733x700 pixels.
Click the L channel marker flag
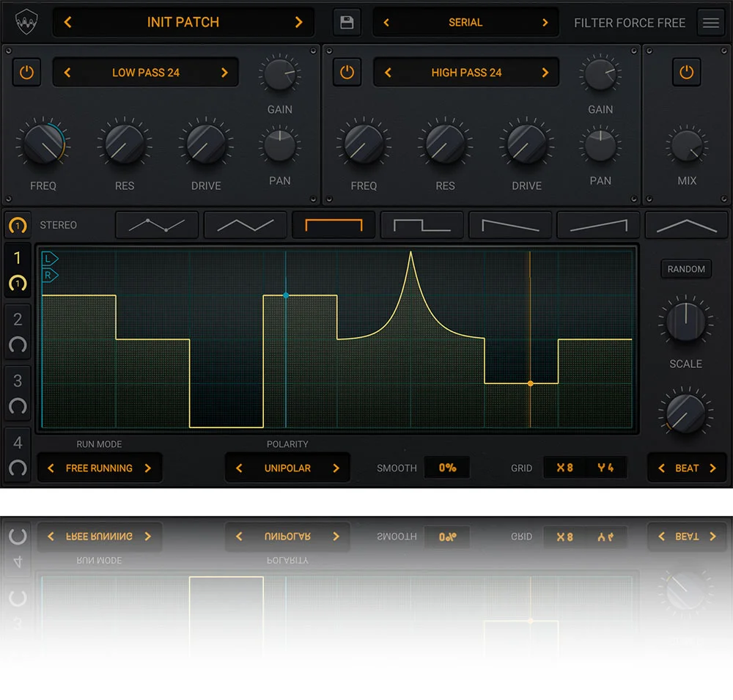point(50,259)
